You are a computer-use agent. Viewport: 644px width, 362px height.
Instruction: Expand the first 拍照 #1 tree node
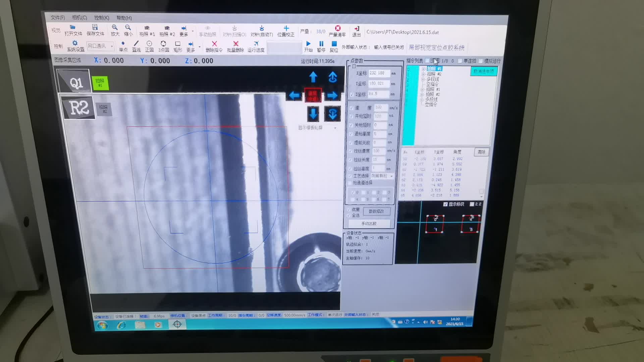[x=424, y=69]
